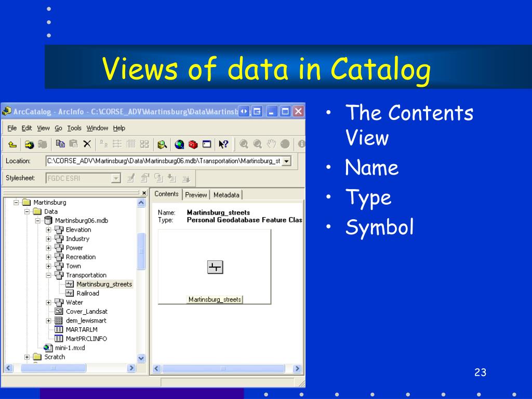The width and height of the screenshot is (532, 399).
Task: Click the What's This help pointer icon
Action: point(223,144)
